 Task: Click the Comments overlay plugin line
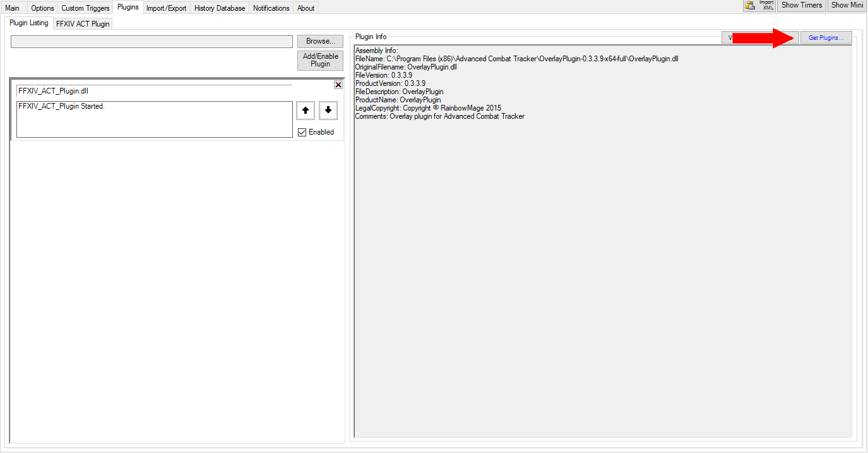point(440,116)
